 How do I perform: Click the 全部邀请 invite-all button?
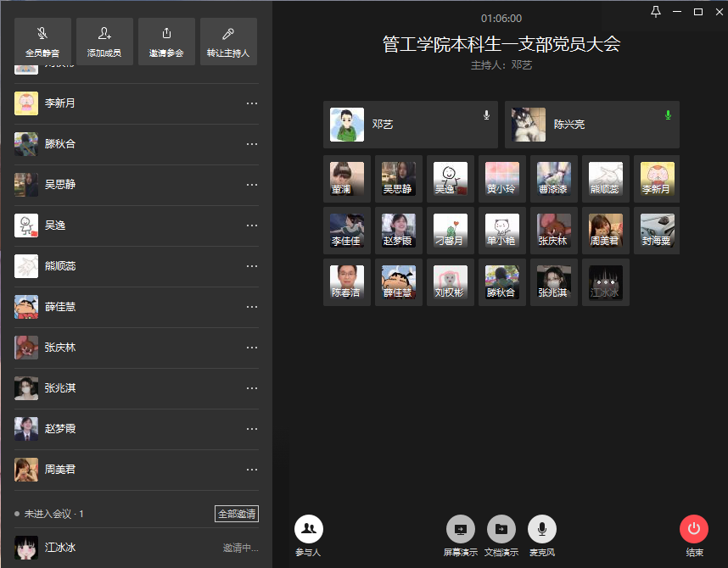(237, 514)
